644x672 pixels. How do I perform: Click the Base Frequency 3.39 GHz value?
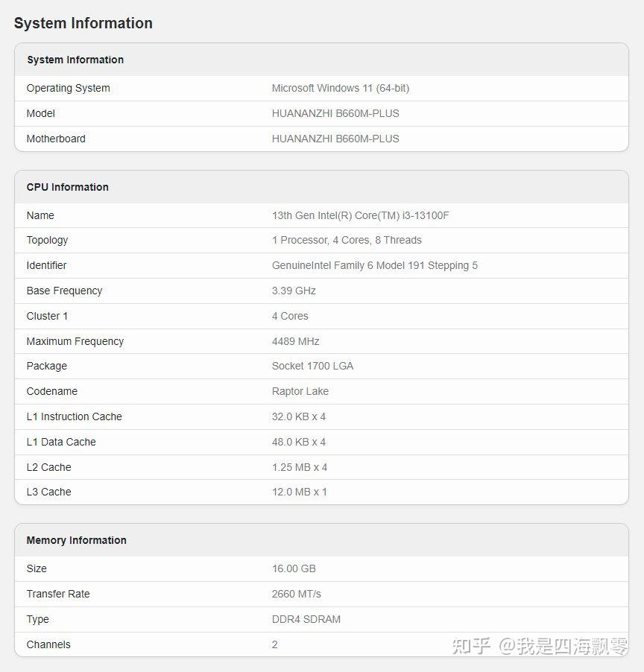(x=294, y=291)
